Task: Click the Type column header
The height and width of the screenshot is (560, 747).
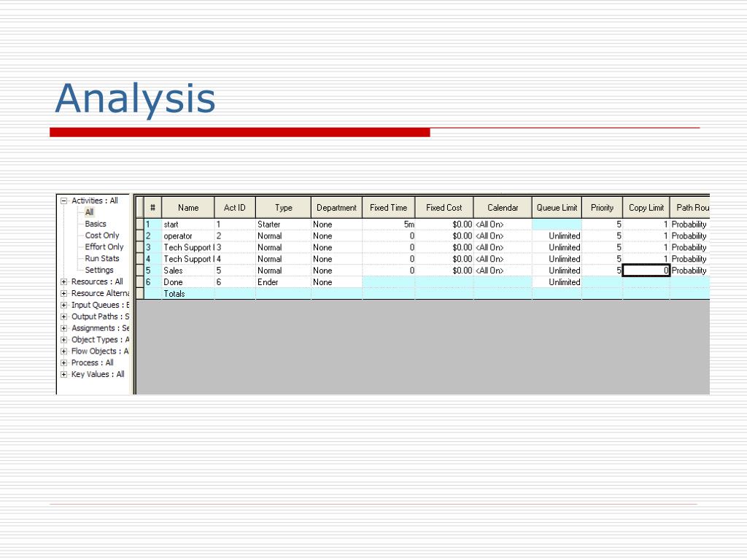Action: click(284, 208)
